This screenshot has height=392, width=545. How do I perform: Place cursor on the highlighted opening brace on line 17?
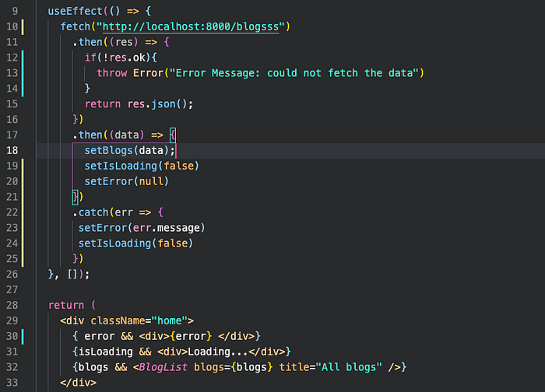[x=173, y=135]
